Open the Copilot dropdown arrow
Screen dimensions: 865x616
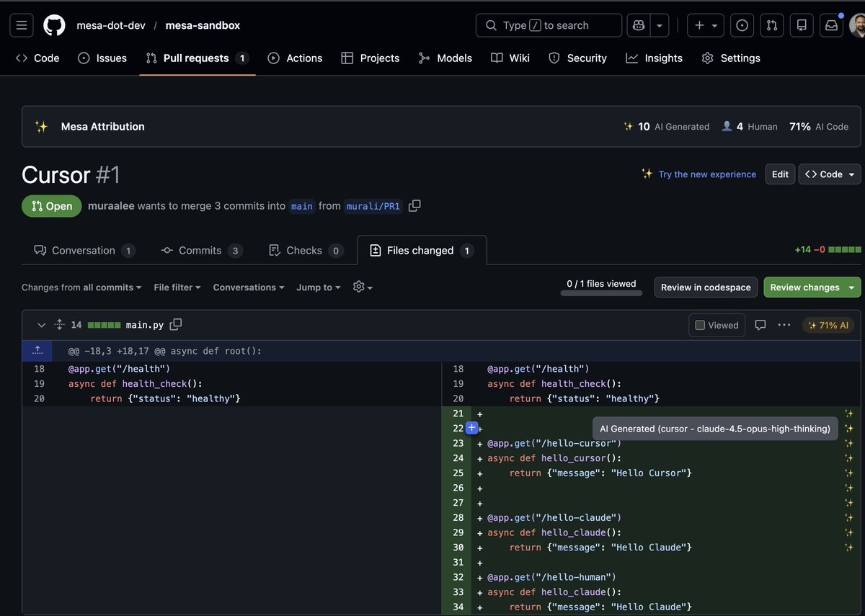tap(660, 25)
